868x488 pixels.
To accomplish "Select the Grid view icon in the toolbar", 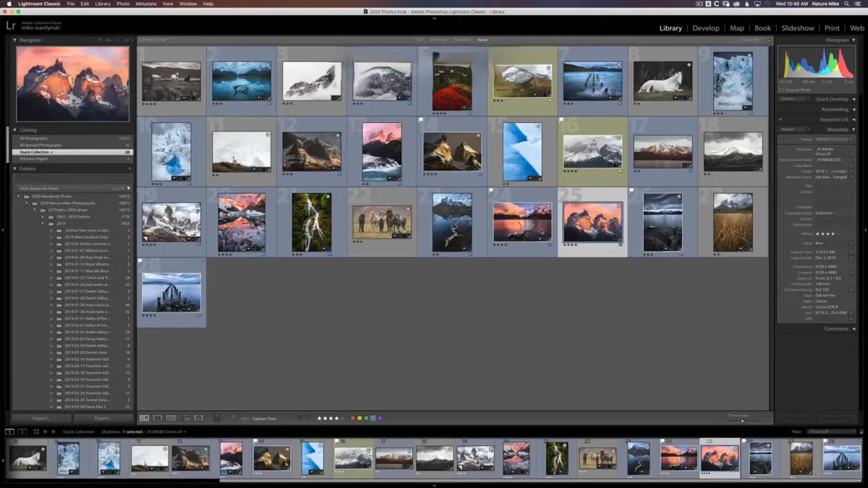I will [144, 418].
